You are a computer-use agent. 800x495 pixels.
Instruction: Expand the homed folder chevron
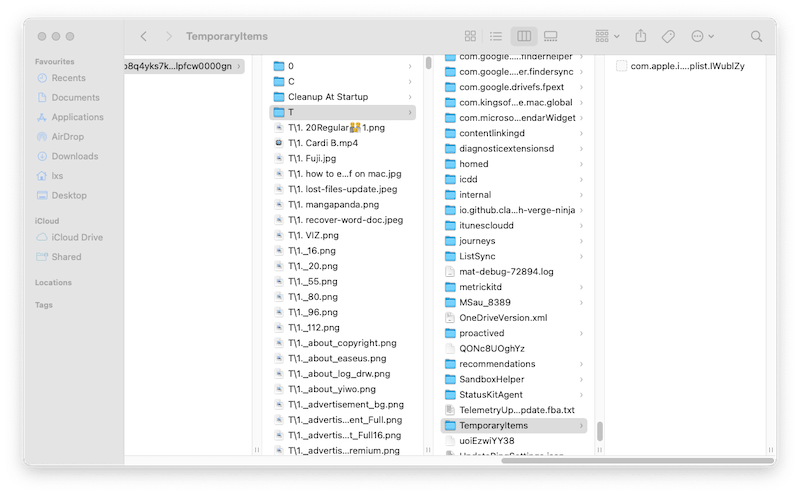pyautogui.click(x=581, y=164)
